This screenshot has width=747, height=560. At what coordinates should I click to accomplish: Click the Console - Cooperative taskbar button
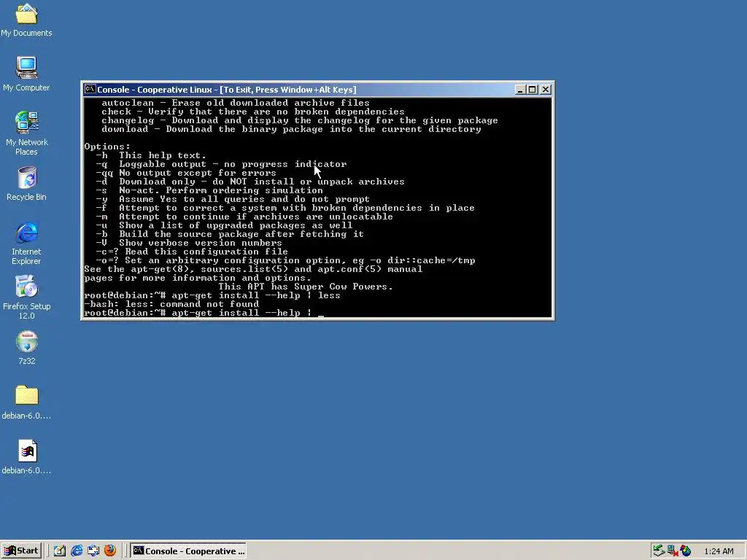coord(189,551)
